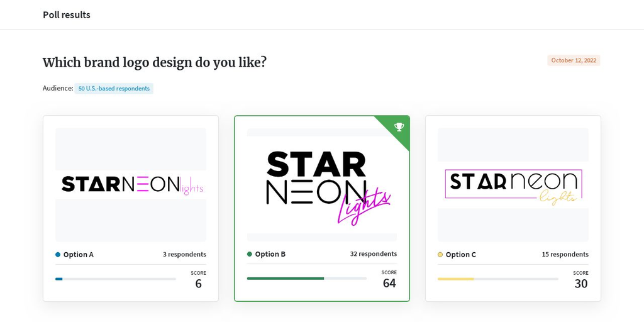Image resolution: width=644 pixels, height=322 pixels.
Task: Open the Option C framed logo image
Action: tap(513, 184)
